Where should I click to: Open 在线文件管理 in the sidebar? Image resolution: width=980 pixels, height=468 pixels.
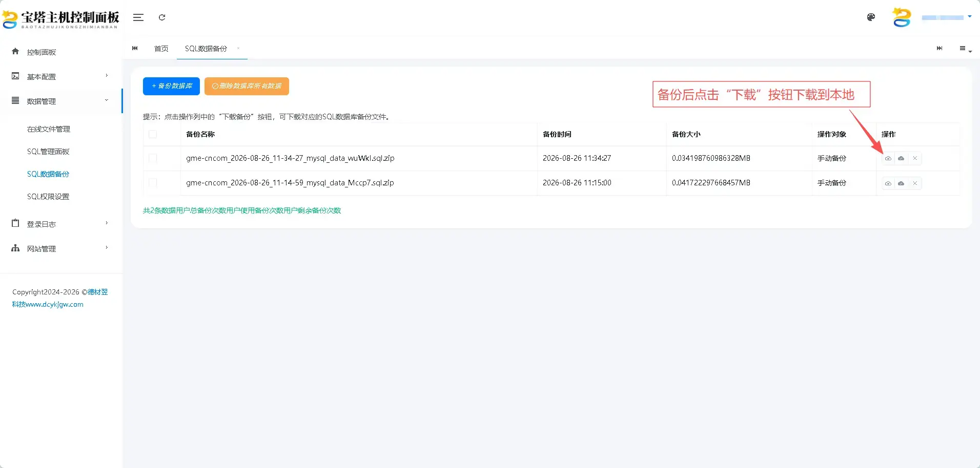tap(49, 129)
